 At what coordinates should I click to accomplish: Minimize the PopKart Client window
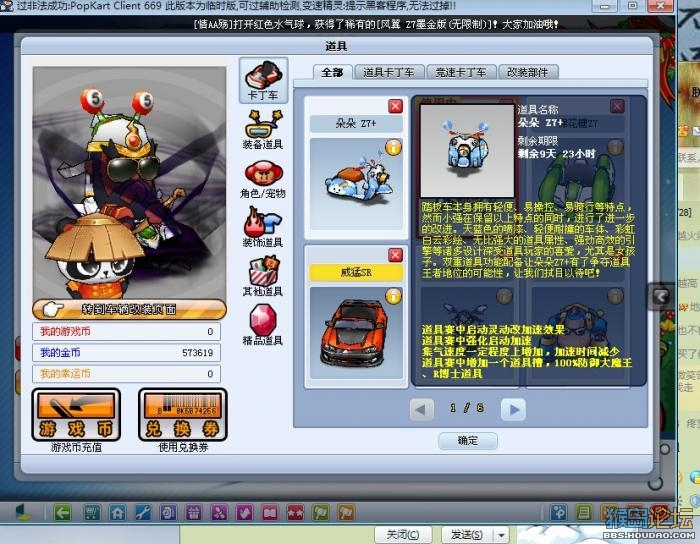(x=604, y=7)
